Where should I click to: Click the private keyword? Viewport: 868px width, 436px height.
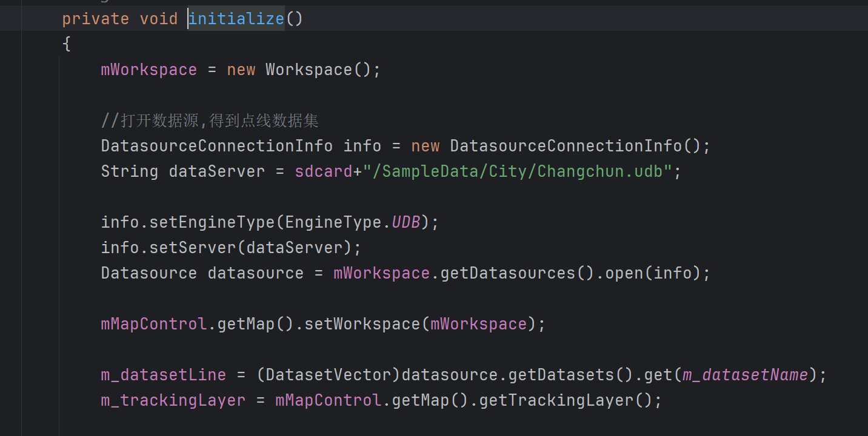click(95, 19)
